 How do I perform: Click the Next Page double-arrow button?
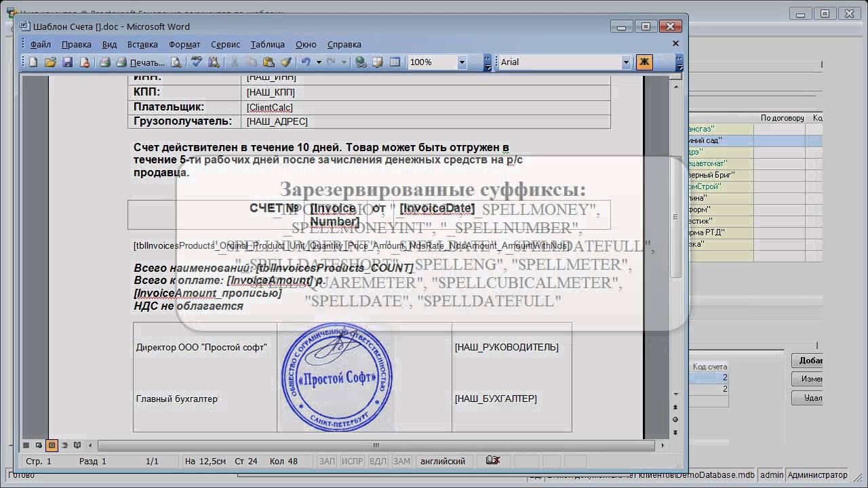pyautogui.click(x=675, y=432)
